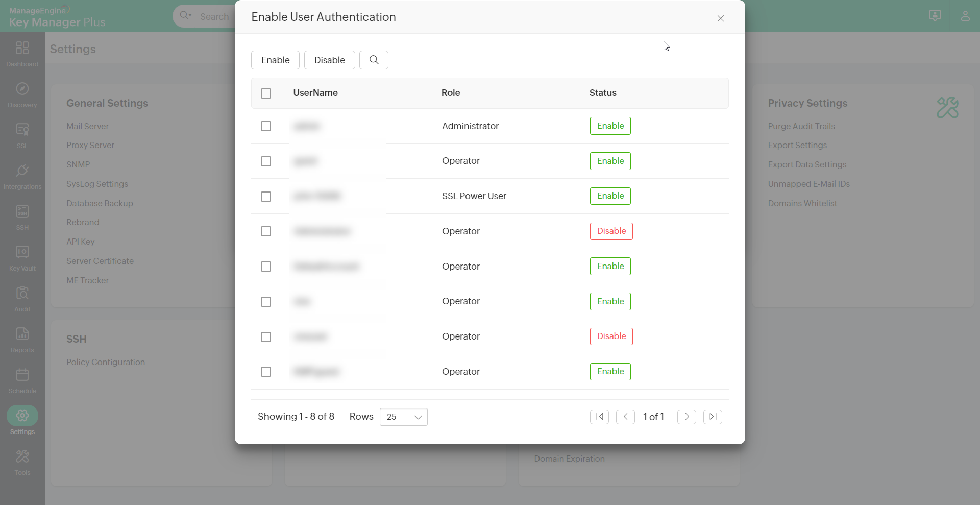The height and width of the screenshot is (505, 980).
Task: Open the search icon in the dialog
Action: (x=374, y=60)
